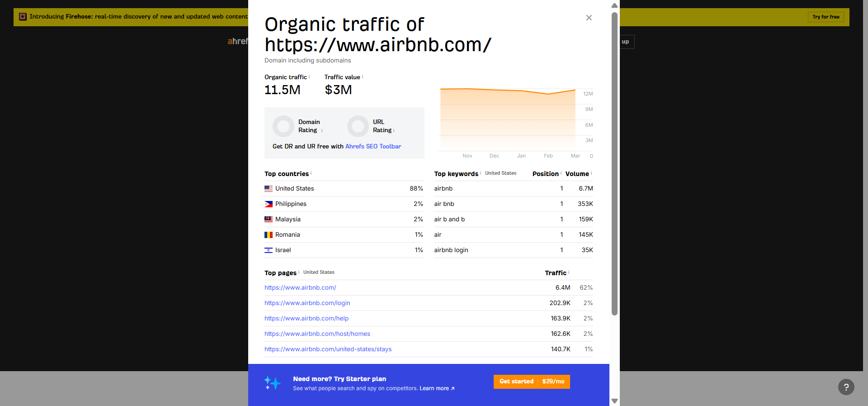Screen dimensions: 868x406
Task: Click the Get started $29/mo button
Action: click(532, 382)
